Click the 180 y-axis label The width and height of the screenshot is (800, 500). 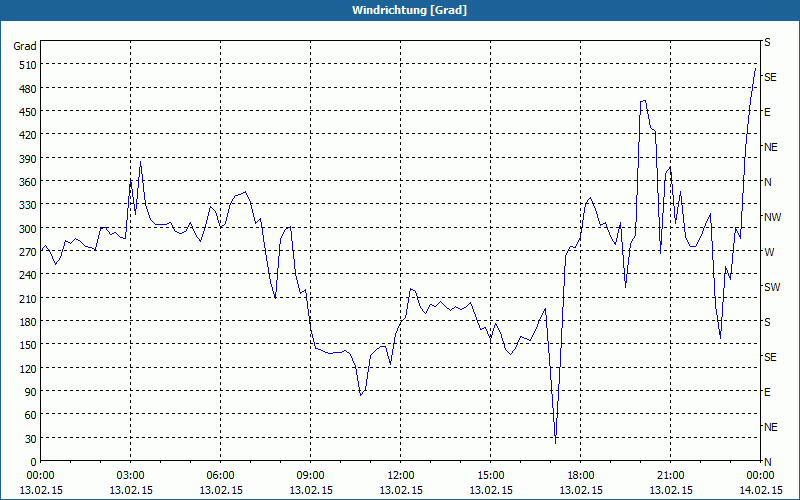(28, 322)
